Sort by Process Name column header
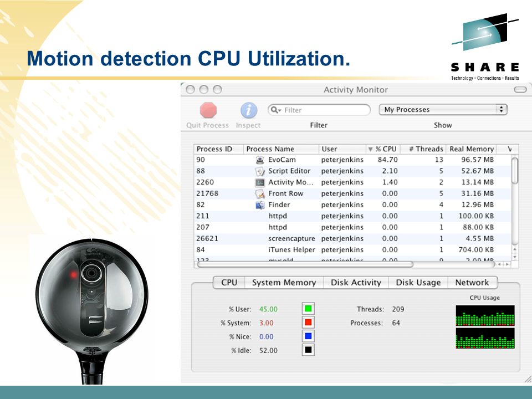 pyautogui.click(x=281, y=149)
